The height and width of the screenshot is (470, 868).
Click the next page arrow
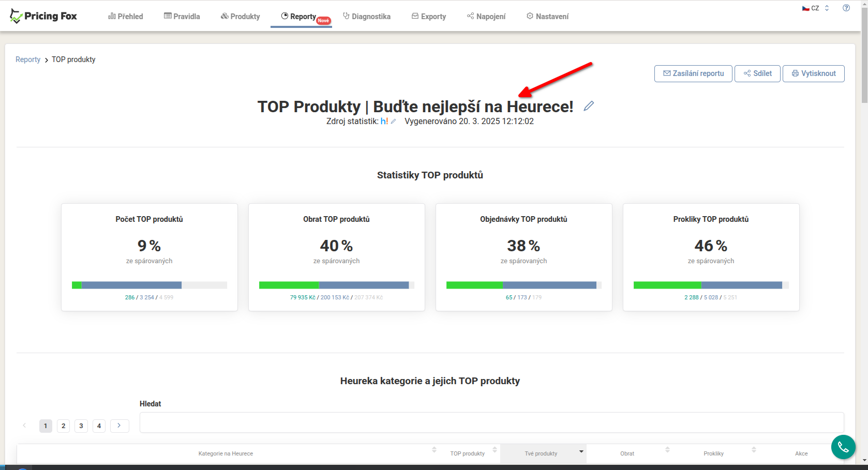[x=119, y=426]
